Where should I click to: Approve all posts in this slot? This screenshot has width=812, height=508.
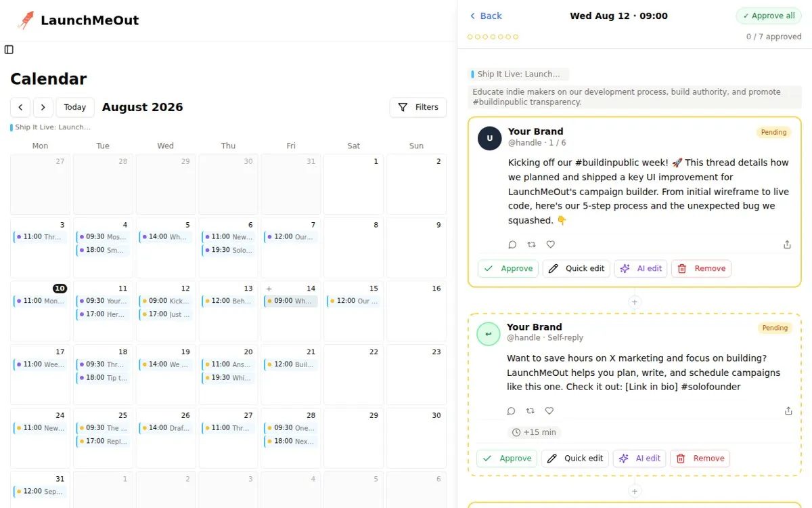pyautogui.click(x=769, y=16)
